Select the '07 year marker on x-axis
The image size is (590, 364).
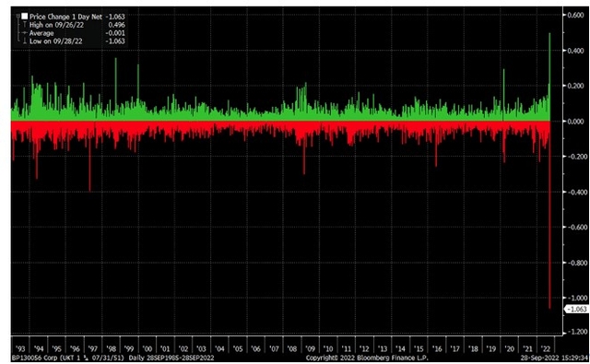[274, 348]
